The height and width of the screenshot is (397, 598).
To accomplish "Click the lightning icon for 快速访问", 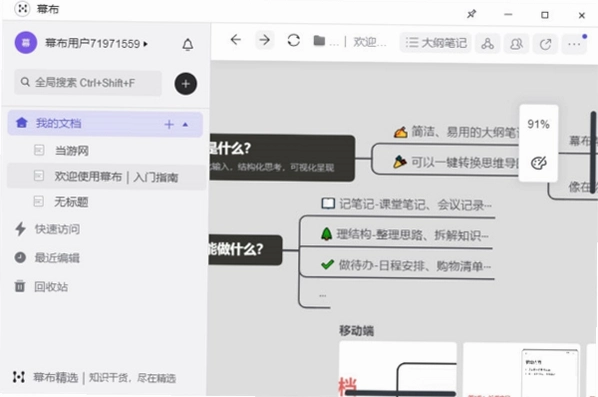I will point(21,229).
